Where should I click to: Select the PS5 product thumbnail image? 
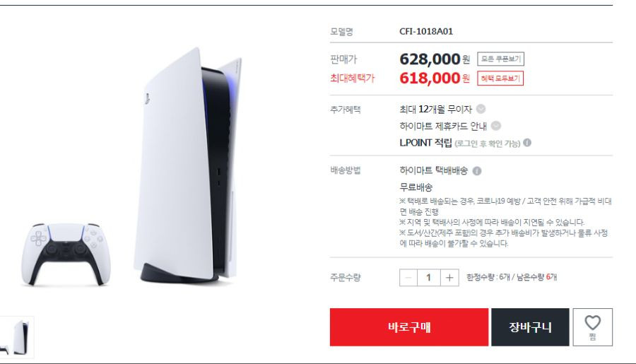tap(16, 338)
